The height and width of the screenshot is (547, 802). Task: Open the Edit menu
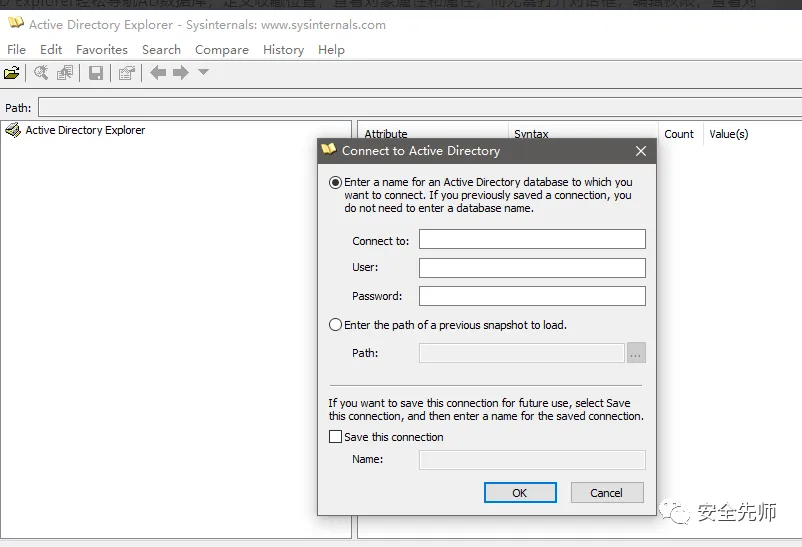point(51,50)
